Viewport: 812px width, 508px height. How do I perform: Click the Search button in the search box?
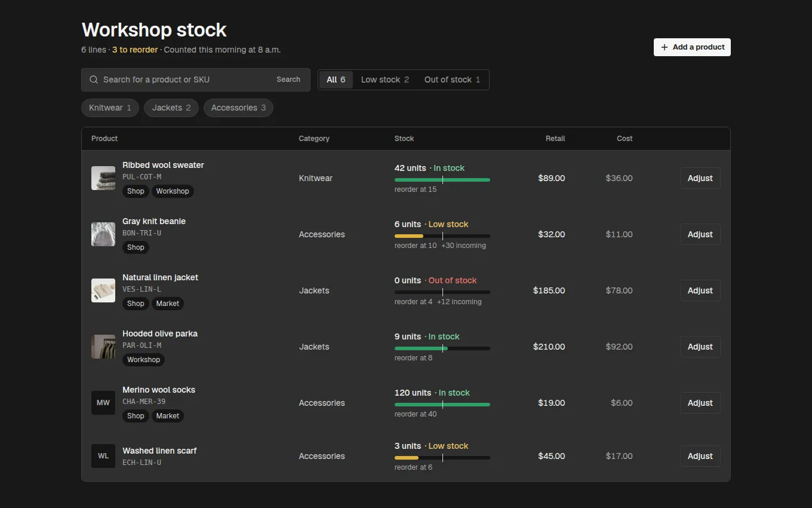tap(288, 79)
